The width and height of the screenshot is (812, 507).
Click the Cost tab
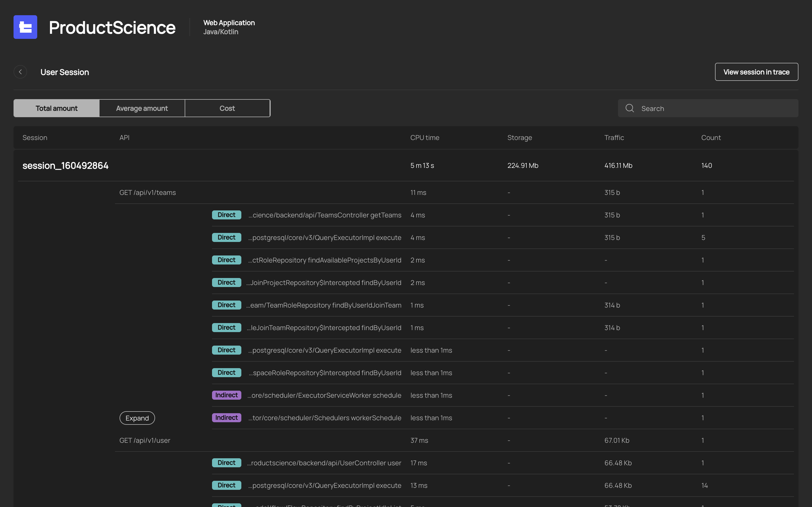(228, 108)
